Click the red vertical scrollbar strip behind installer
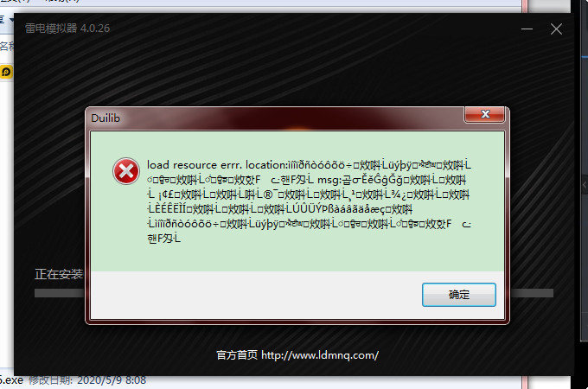588x389 pixels. click(x=525, y=7)
